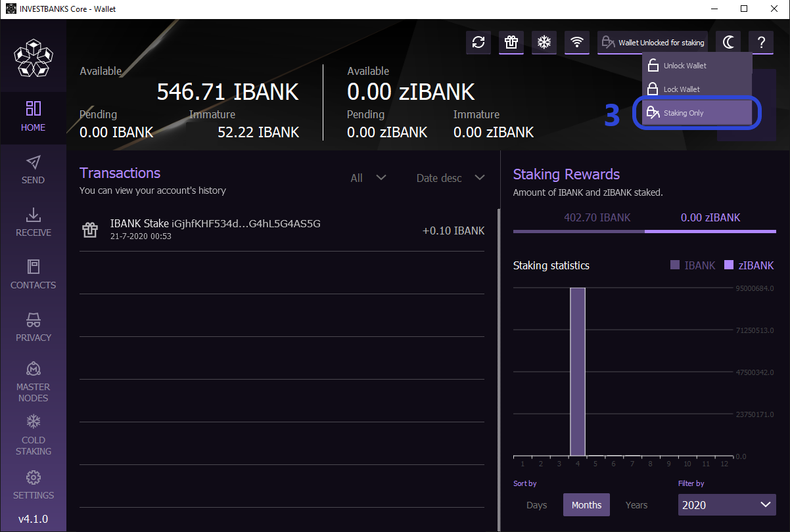Close the INVESTBANKS Core wallet window

click(774, 9)
